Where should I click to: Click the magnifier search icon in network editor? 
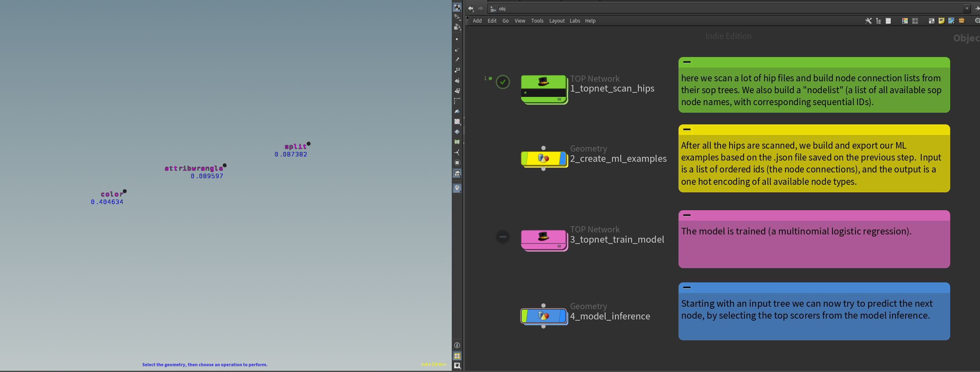tap(977, 21)
